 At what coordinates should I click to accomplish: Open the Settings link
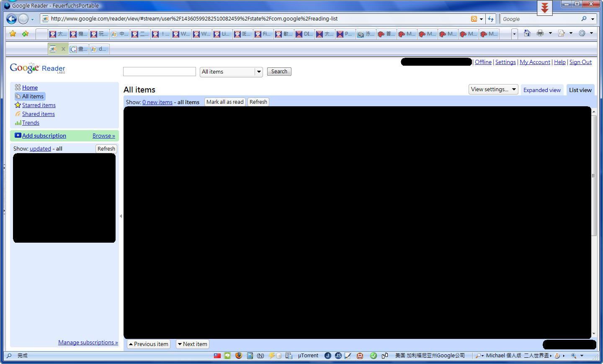(505, 62)
